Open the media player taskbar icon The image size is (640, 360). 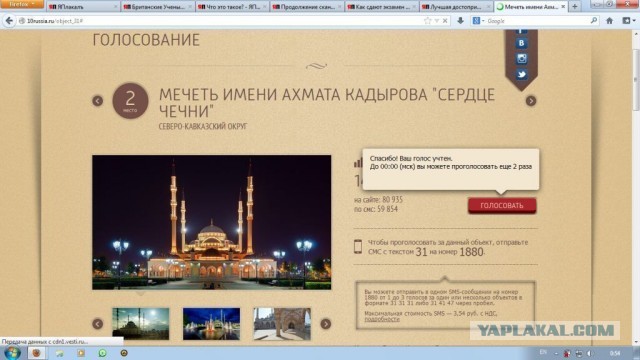(81, 353)
